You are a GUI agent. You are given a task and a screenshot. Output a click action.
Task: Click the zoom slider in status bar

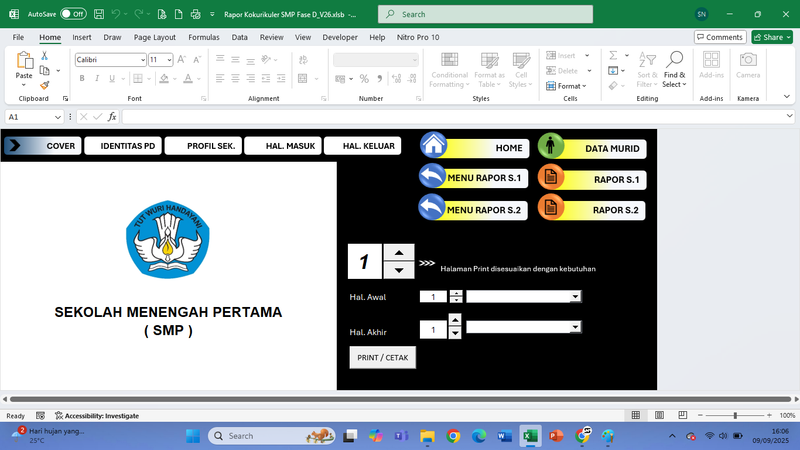pyautogui.click(x=735, y=415)
